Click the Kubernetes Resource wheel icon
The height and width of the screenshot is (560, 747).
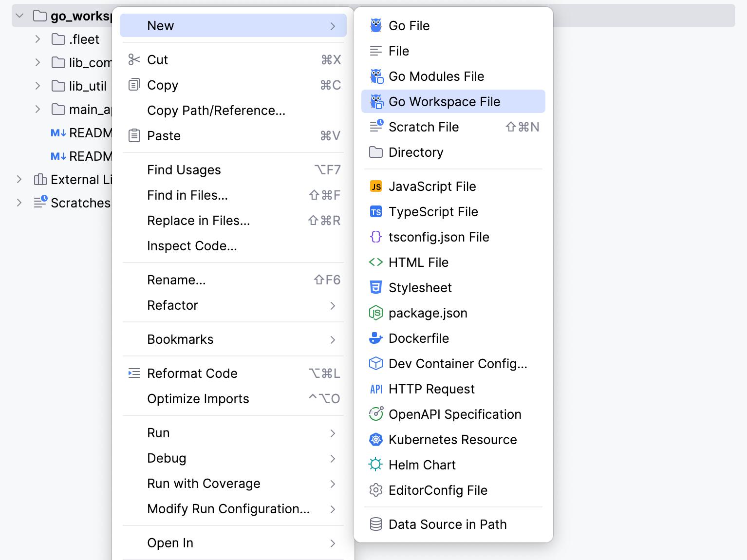(376, 440)
